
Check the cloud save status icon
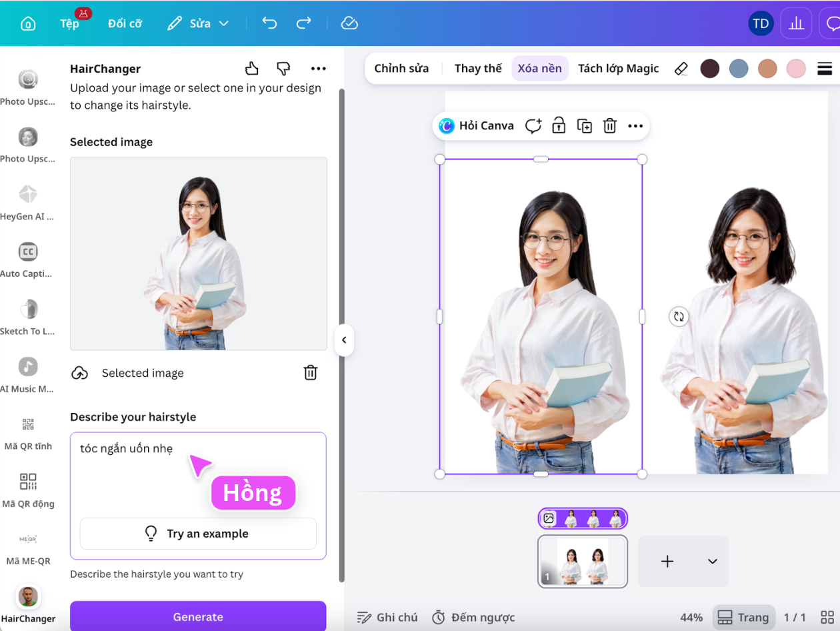(349, 23)
